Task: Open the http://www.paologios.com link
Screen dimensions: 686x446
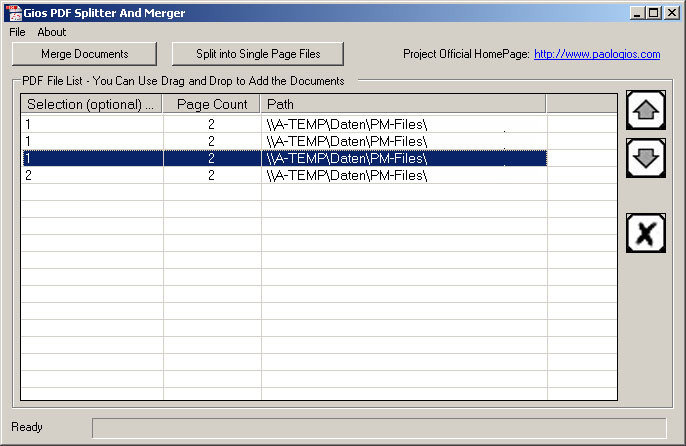Action: tap(597, 54)
